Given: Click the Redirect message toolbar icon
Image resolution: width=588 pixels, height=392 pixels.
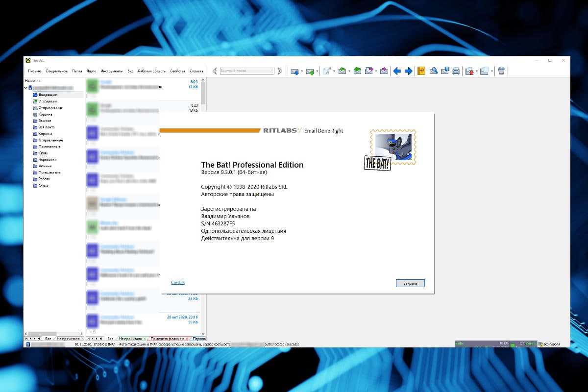Looking at the screenshot, I should 384,71.
